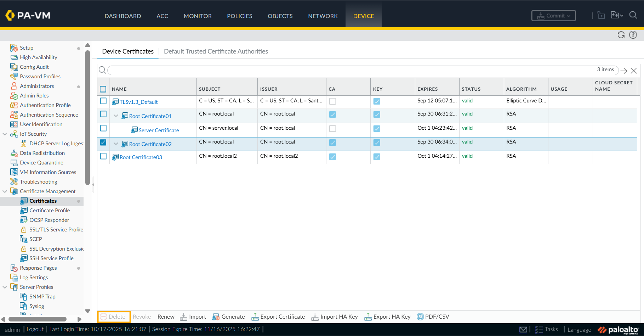Click the sidebar horizontal scrollbar
Image resolution: width=644 pixels, height=336 pixels.
(x=37, y=319)
